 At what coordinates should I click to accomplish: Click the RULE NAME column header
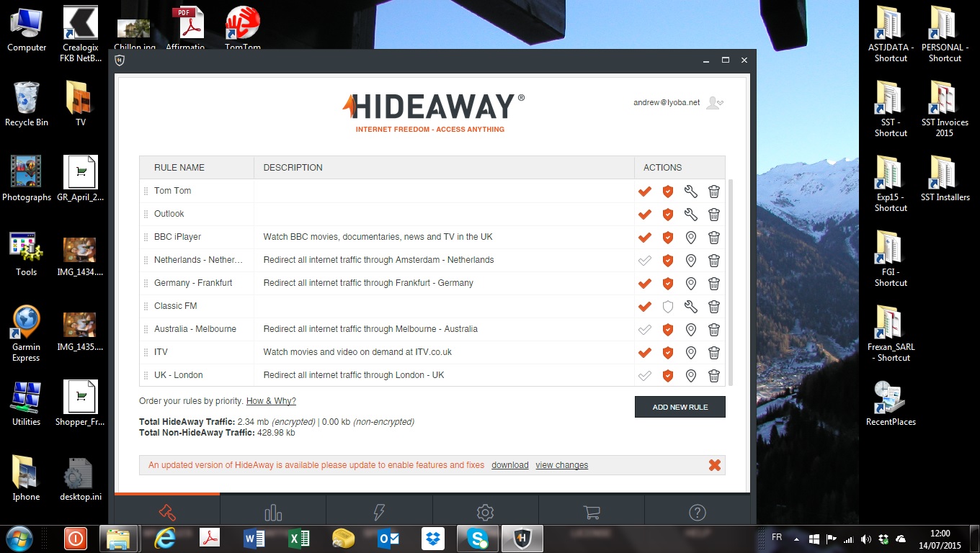[x=197, y=167]
